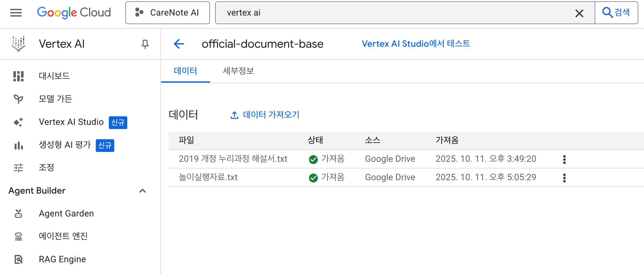Click the 검색 search button
The width and height of the screenshot is (644, 274).
[x=616, y=13]
